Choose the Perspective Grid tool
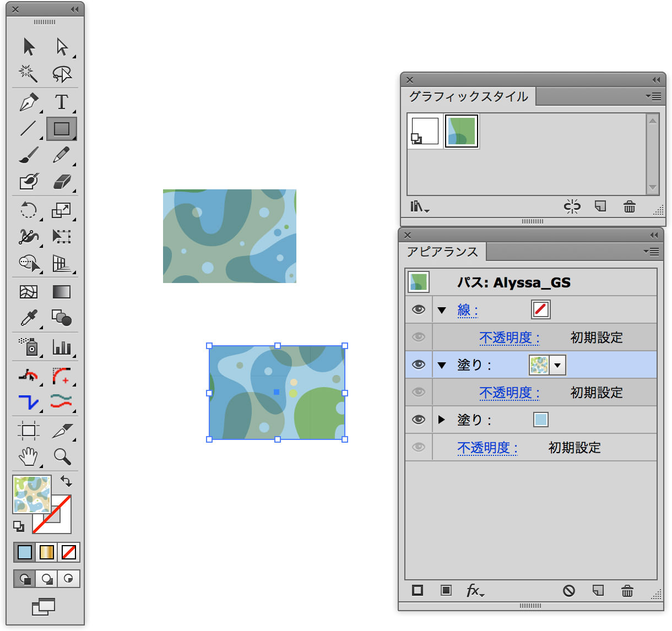The height and width of the screenshot is (631, 672). point(62,263)
